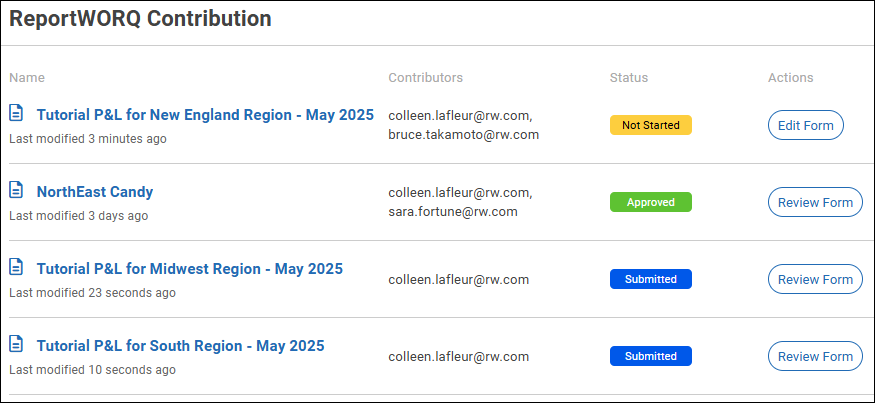Click Submitted badge on Midwest Region row
The image size is (875, 403).
click(650, 279)
